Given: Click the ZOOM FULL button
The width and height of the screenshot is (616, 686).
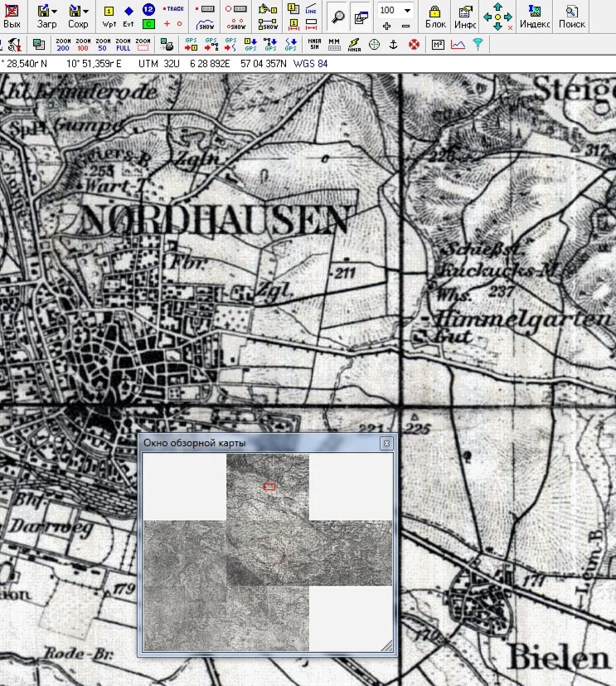Looking at the screenshot, I should (124, 44).
